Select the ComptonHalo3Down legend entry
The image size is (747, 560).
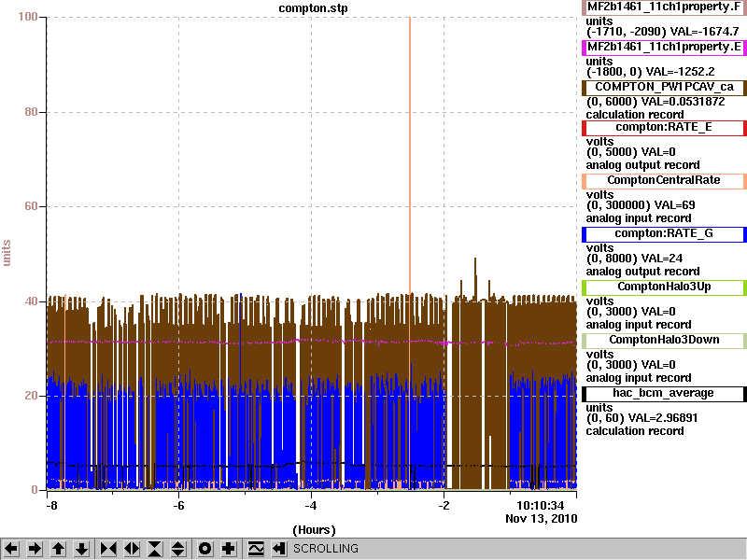[664, 340]
